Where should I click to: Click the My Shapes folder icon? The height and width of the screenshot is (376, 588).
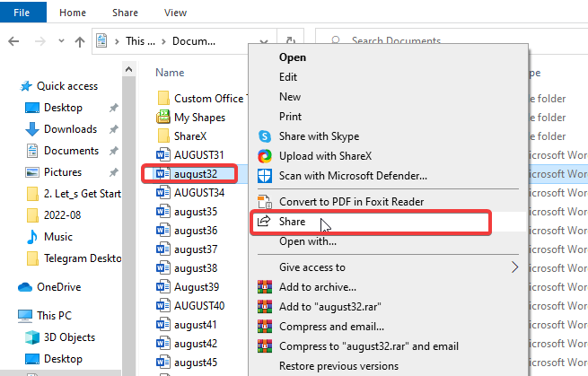[163, 118]
